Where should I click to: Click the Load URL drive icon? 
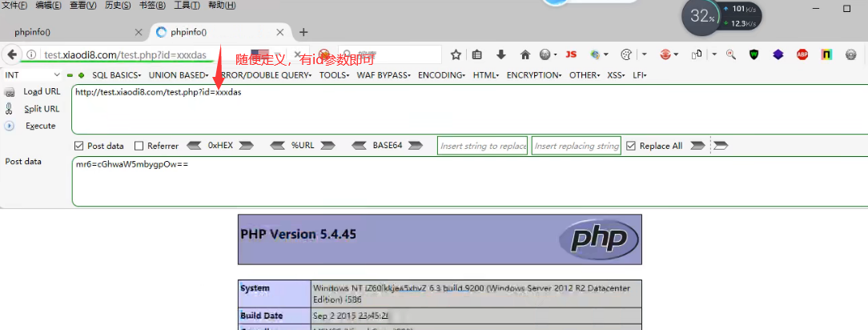click(x=9, y=92)
